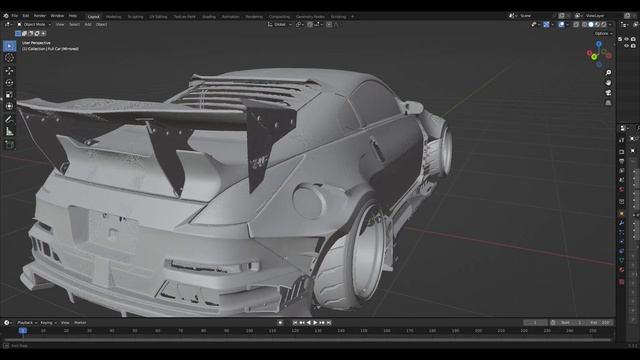
Task: Select the Measure tool
Action: pyautogui.click(x=9, y=132)
